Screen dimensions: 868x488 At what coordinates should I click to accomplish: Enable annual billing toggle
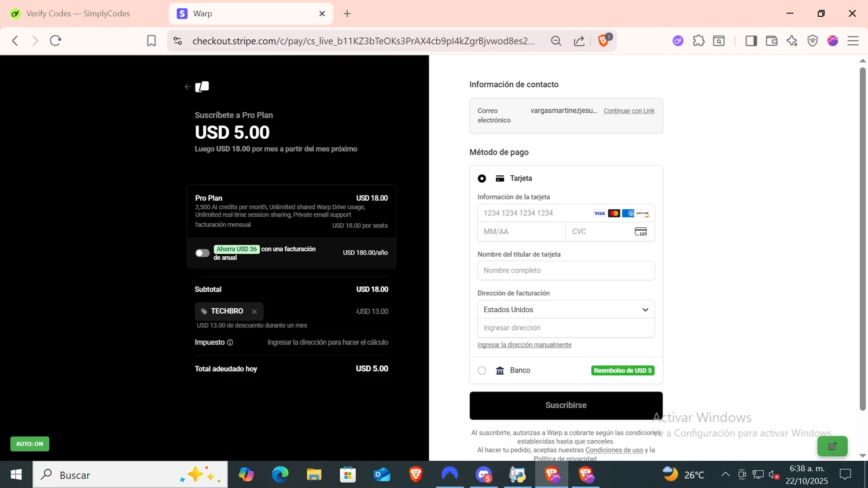pyautogui.click(x=202, y=253)
